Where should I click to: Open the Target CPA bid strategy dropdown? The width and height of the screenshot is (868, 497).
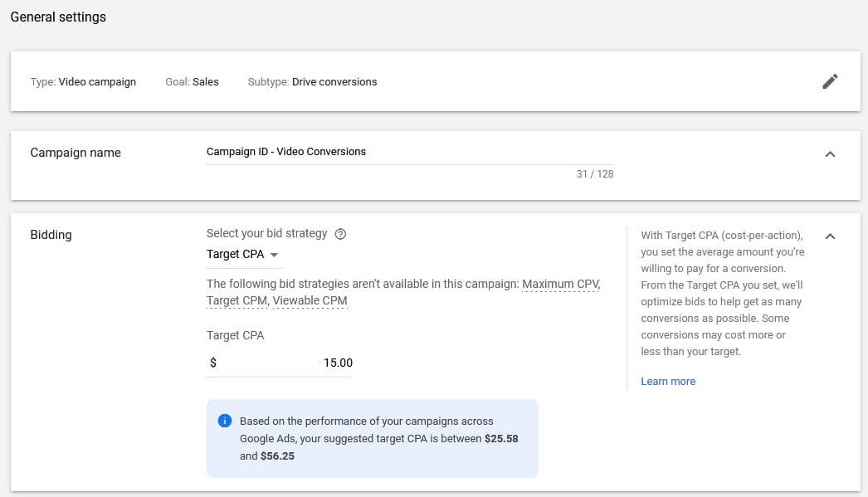click(242, 255)
